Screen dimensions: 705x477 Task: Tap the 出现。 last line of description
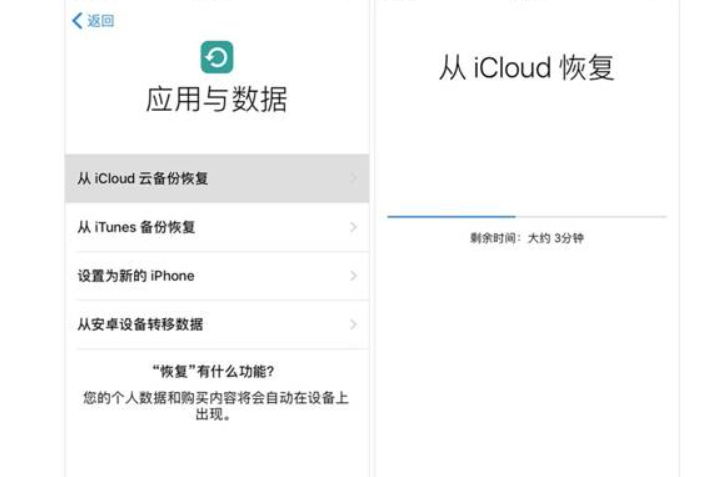[213, 414]
